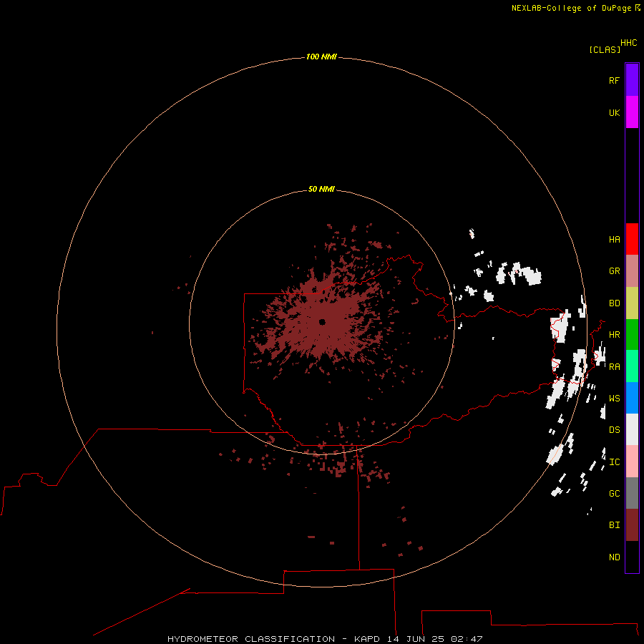Click the BI legend label

point(614,525)
